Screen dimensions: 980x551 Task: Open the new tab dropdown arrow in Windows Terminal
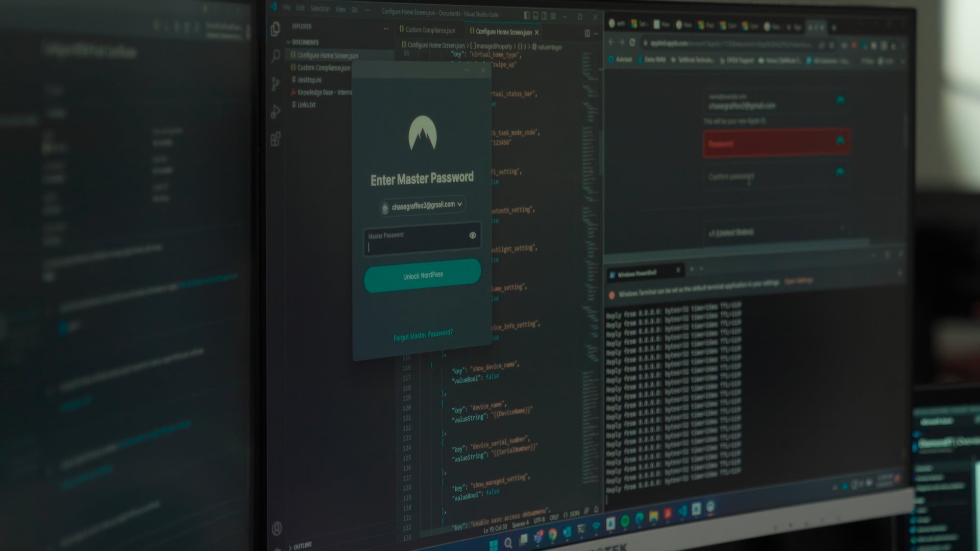tap(701, 268)
